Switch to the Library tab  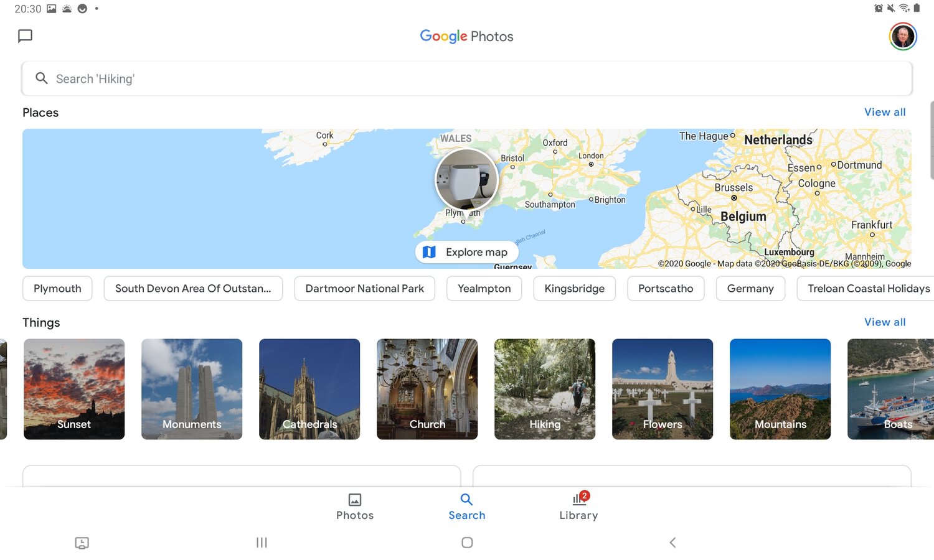(x=578, y=506)
